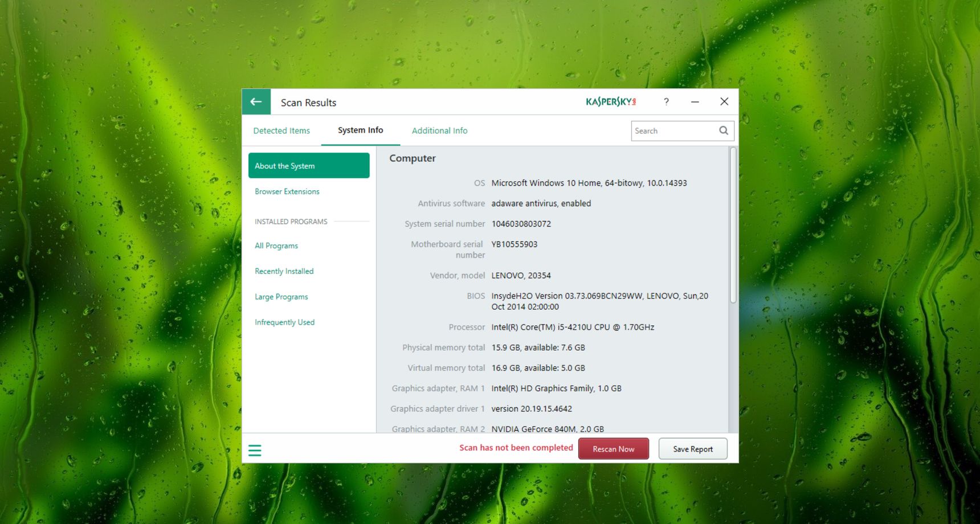Click motherboard serial YB10555903

point(514,244)
